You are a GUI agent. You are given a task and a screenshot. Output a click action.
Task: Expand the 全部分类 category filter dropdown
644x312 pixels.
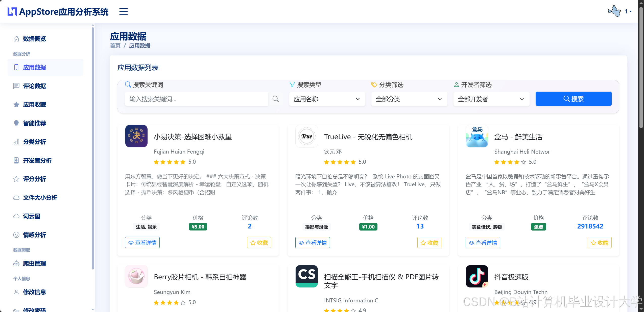tap(409, 99)
